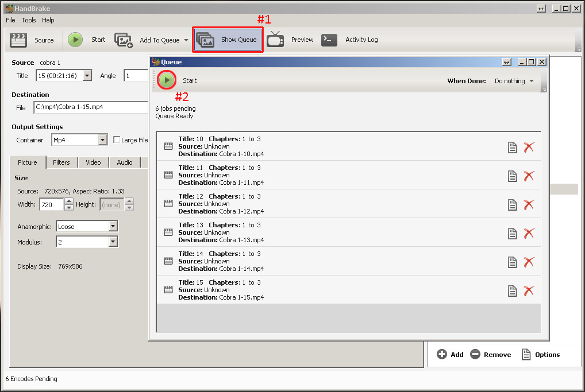Open the Anamorphic Loose dropdown
The height and width of the screenshot is (392, 585).
tap(113, 226)
